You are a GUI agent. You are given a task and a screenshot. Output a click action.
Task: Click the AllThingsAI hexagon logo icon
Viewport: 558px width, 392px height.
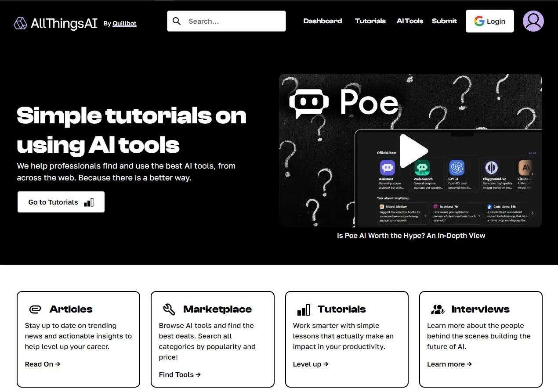(20, 23)
